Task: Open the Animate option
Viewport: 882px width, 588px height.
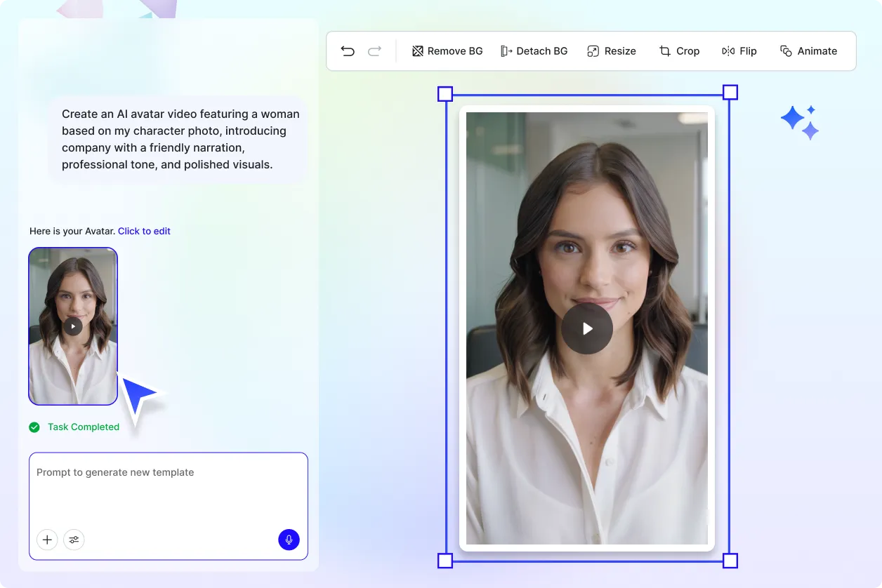Action: coord(809,51)
